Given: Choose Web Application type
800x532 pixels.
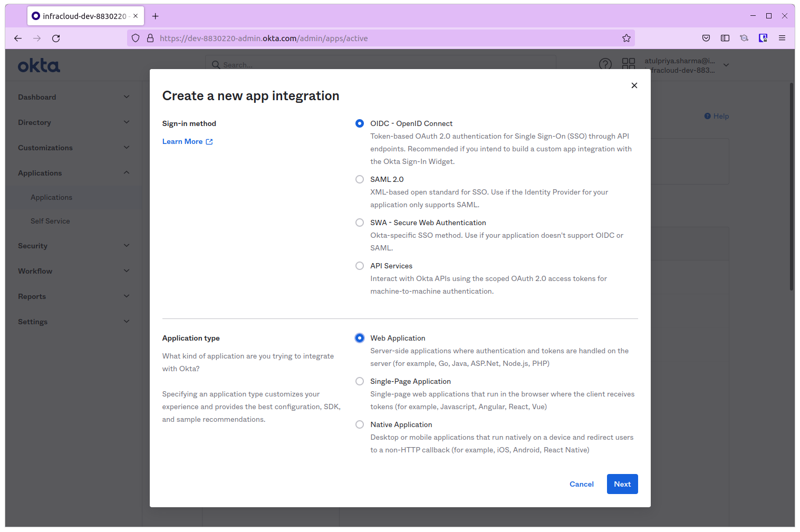Looking at the screenshot, I should (360, 338).
